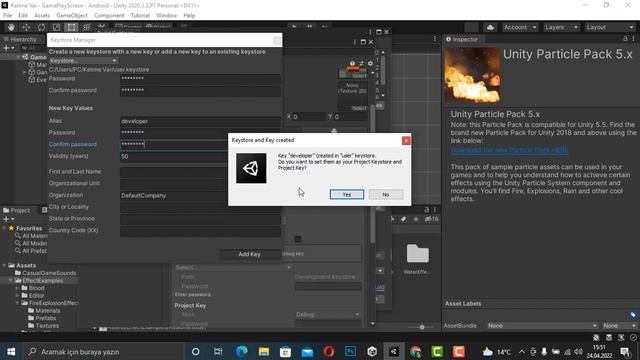This screenshot has height=360, width=640.
Task: Open the Windows Start menu
Action: [11, 351]
